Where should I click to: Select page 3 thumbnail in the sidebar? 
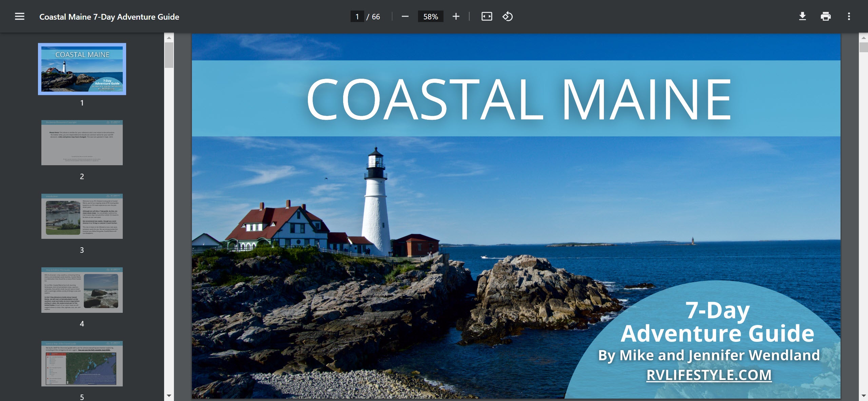82,217
